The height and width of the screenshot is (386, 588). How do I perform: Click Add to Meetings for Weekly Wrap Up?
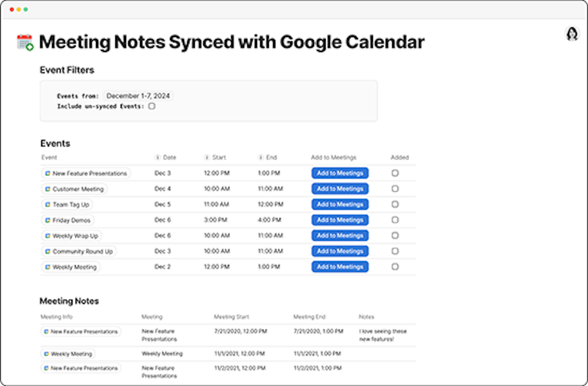(x=340, y=236)
